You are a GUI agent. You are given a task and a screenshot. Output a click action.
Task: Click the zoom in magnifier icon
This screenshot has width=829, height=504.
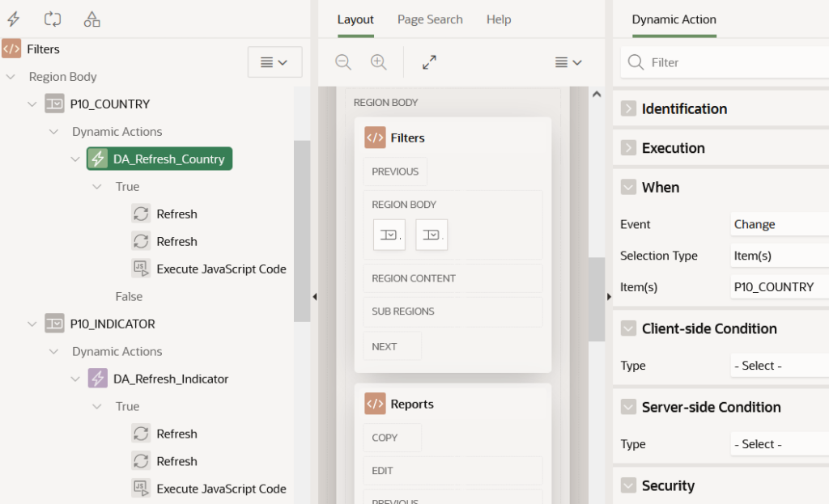pos(379,62)
